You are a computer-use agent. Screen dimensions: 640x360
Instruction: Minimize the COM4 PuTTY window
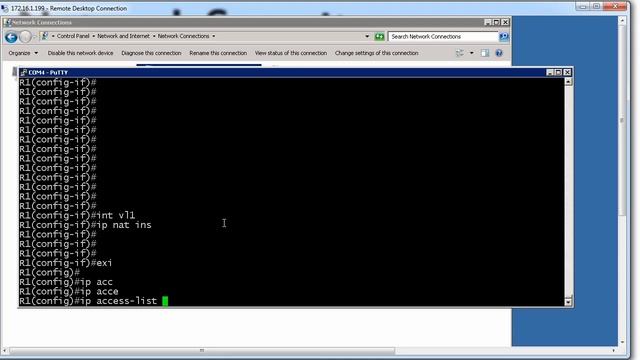pyautogui.click(x=550, y=72)
